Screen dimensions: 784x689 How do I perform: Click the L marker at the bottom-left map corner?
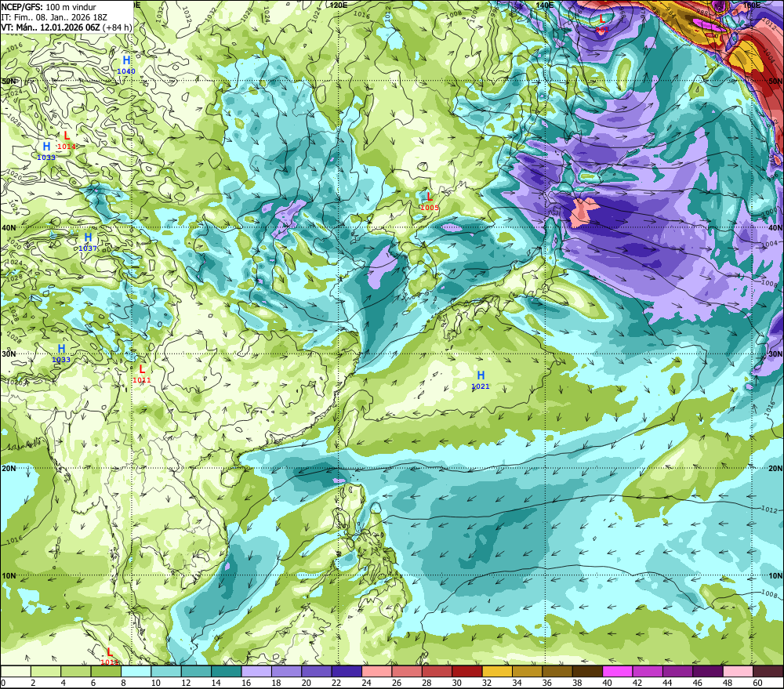tap(110, 656)
